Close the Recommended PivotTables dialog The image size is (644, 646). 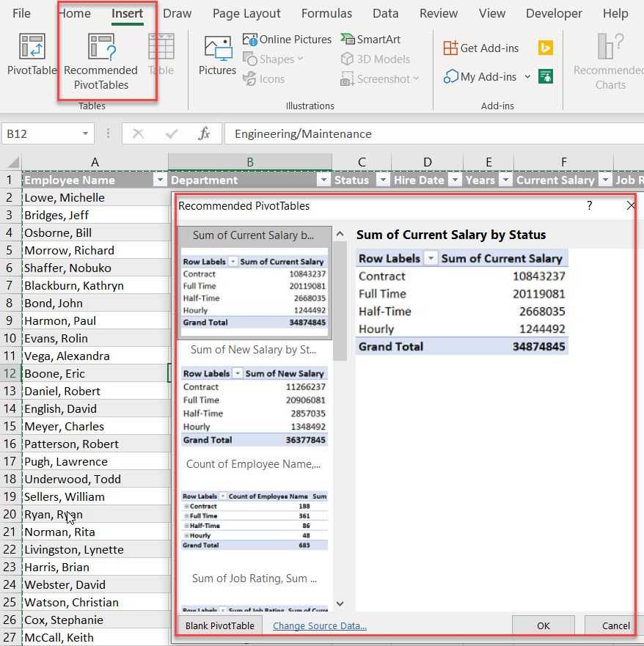tap(630, 205)
